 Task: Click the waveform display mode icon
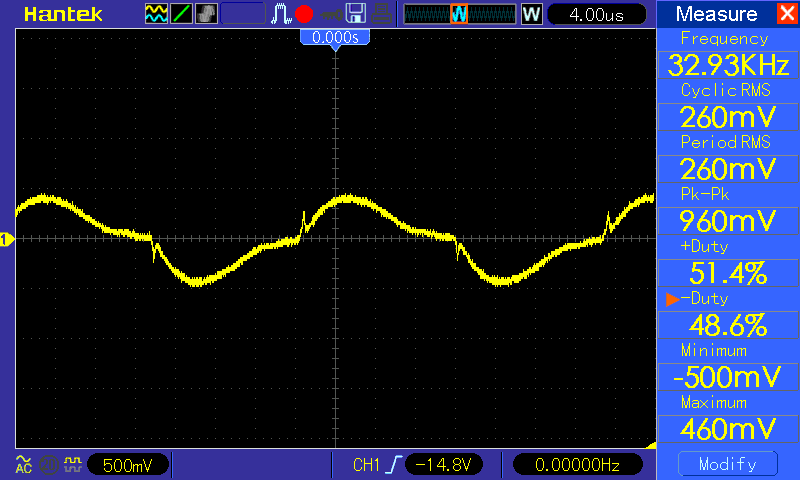tap(156, 14)
